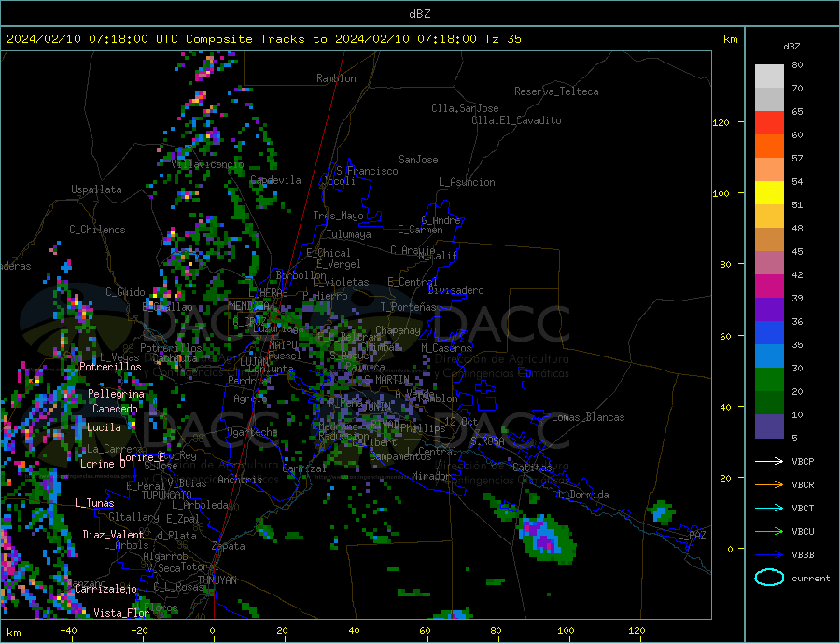The height and width of the screenshot is (643, 840).
Task: Click the Uspallata place label
Action: (x=96, y=189)
